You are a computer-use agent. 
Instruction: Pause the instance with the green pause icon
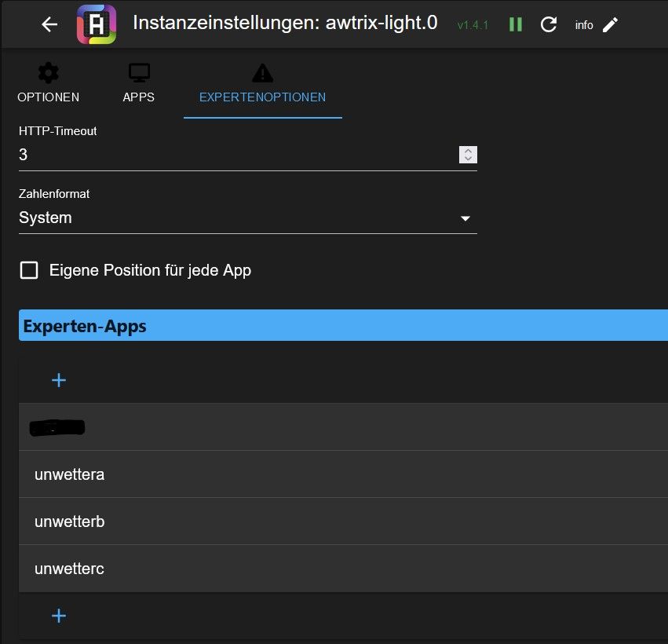click(x=515, y=24)
